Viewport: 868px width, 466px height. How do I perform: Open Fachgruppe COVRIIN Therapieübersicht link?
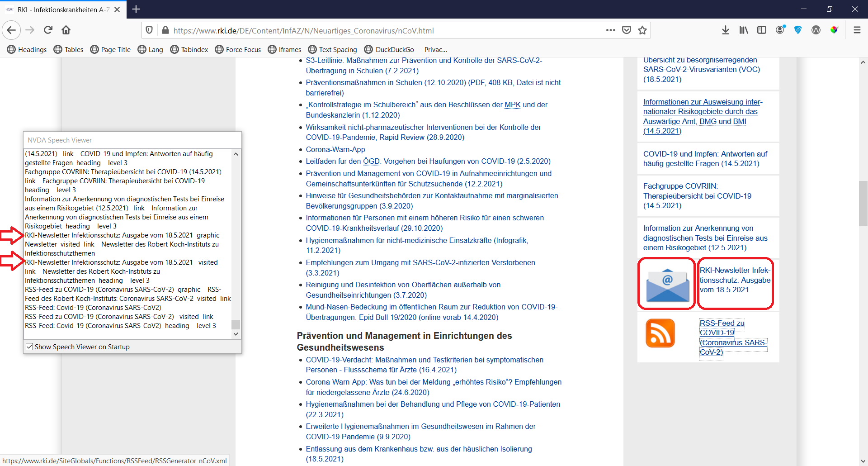pos(697,196)
